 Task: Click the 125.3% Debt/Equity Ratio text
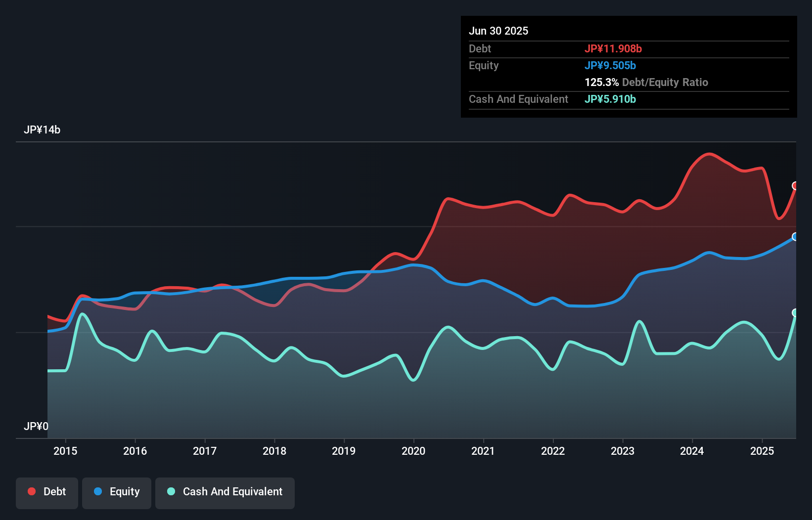click(x=646, y=82)
